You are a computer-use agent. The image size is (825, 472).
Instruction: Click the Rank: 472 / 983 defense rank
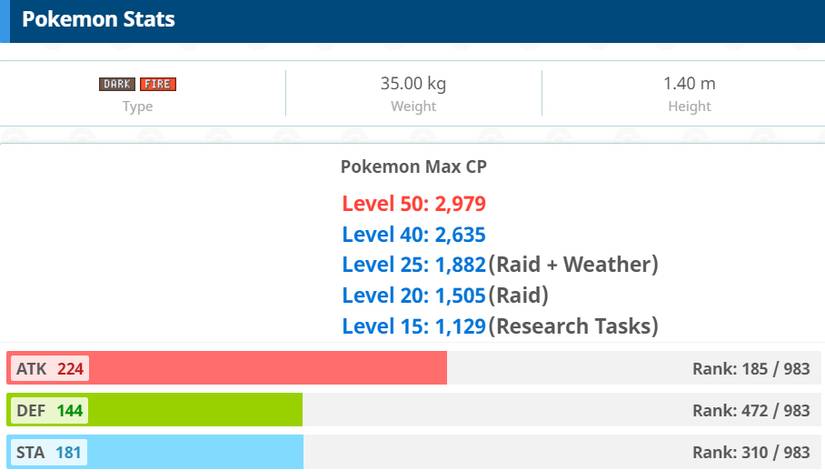click(751, 410)
